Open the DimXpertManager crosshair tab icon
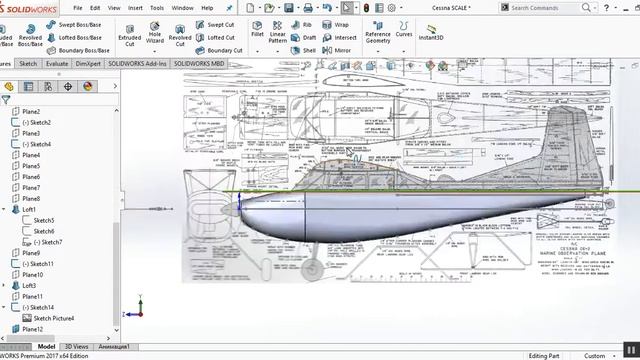Viewport: 640px width, 360px height. [68, 87]
